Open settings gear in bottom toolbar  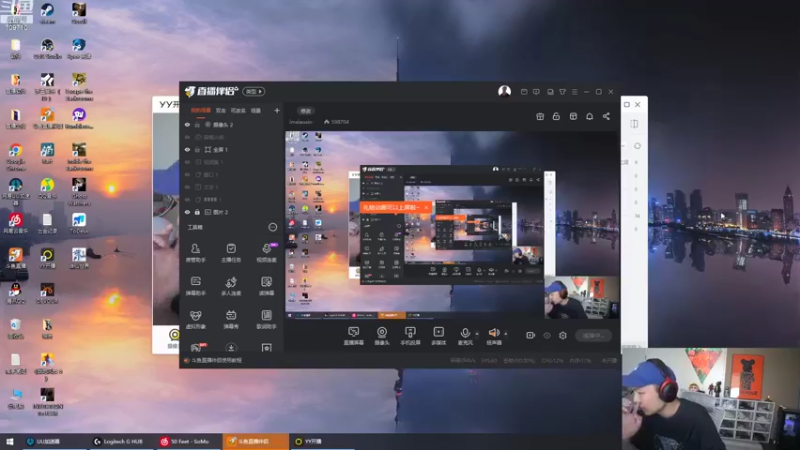(x=563, y=335)
